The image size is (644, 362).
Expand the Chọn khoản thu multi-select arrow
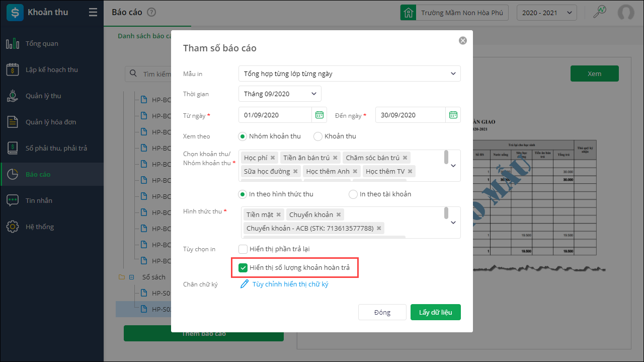pos(453,165)
